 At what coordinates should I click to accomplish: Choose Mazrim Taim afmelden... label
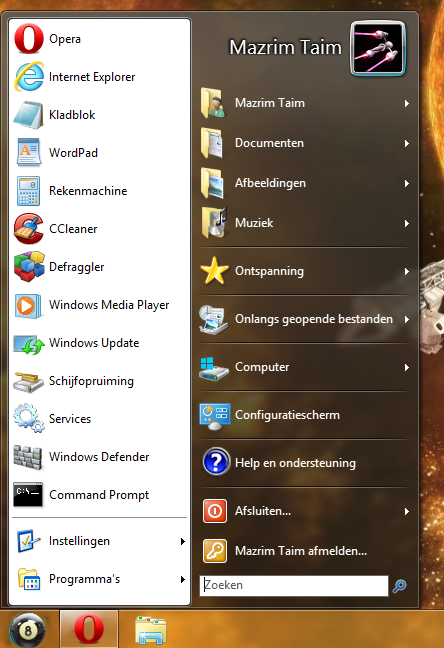point(301,551)
